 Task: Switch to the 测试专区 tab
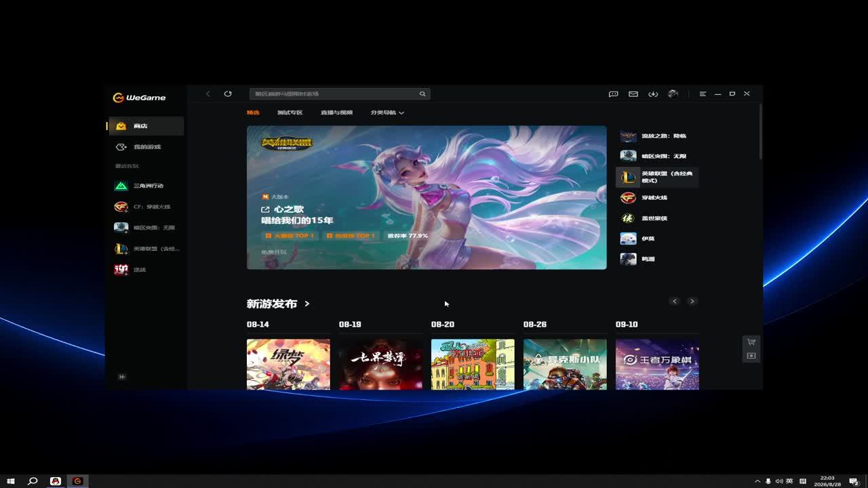click(x=290, y=113)
